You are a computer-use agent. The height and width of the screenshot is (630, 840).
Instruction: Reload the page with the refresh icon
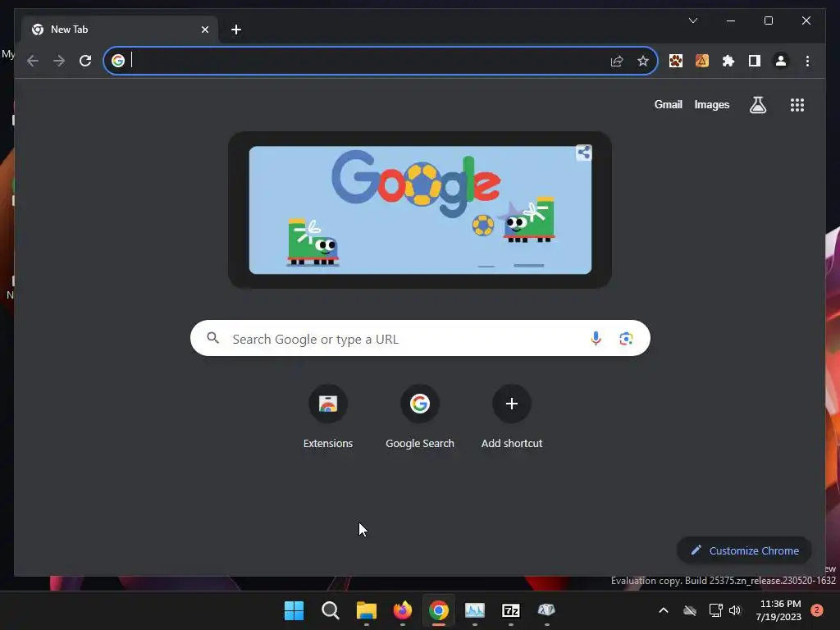pos(85,61)
